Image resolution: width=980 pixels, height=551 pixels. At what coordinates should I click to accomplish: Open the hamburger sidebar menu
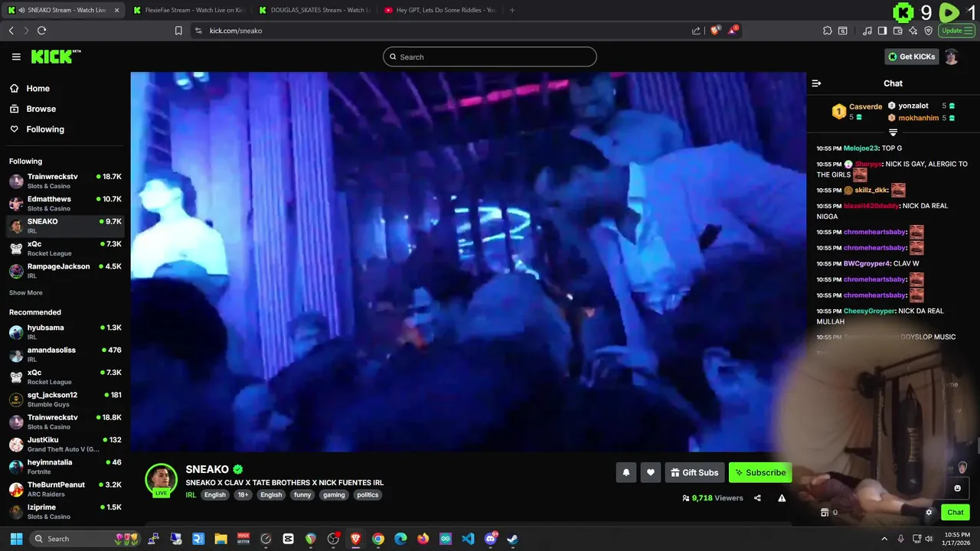click(16, 57)
